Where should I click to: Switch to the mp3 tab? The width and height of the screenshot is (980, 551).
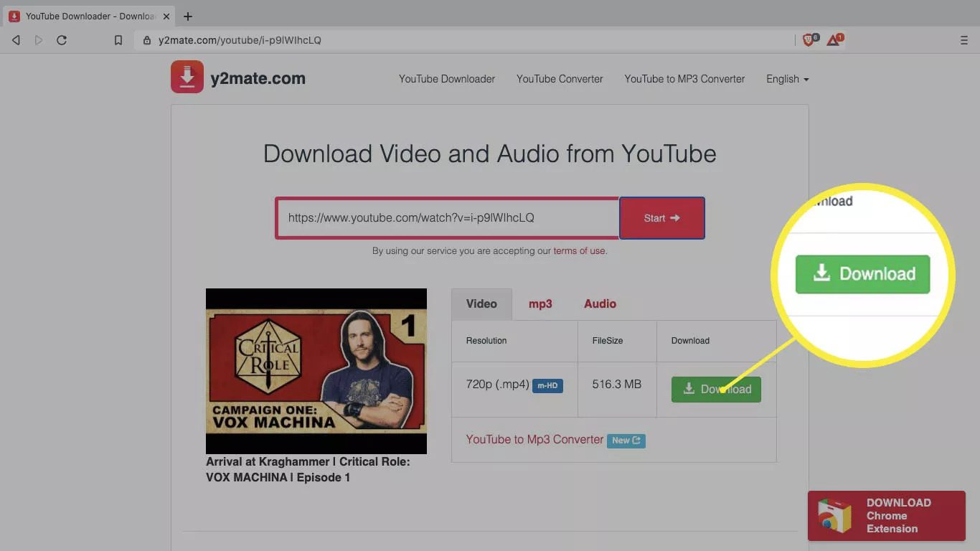click(x=540, y=303)
